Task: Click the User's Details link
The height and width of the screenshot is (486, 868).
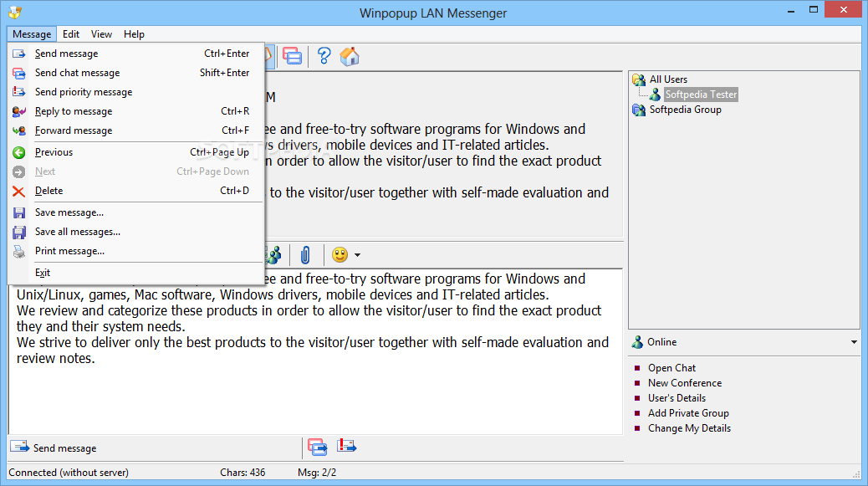Action: (677, 398)
